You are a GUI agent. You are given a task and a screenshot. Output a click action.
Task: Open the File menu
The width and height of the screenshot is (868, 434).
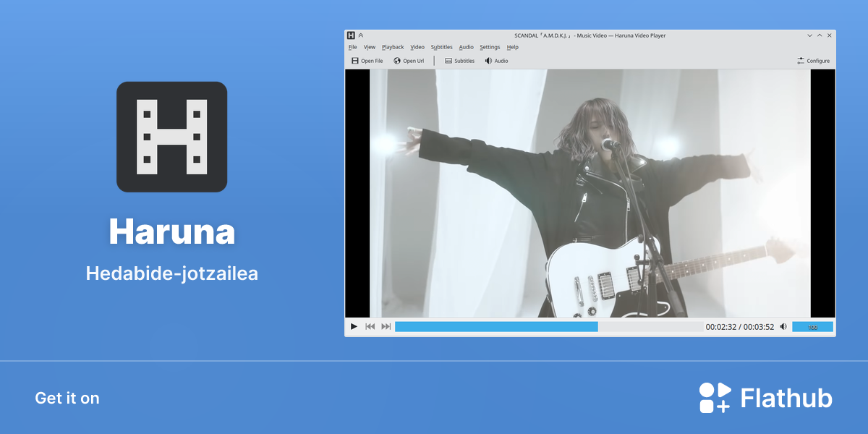coord(353,47)
